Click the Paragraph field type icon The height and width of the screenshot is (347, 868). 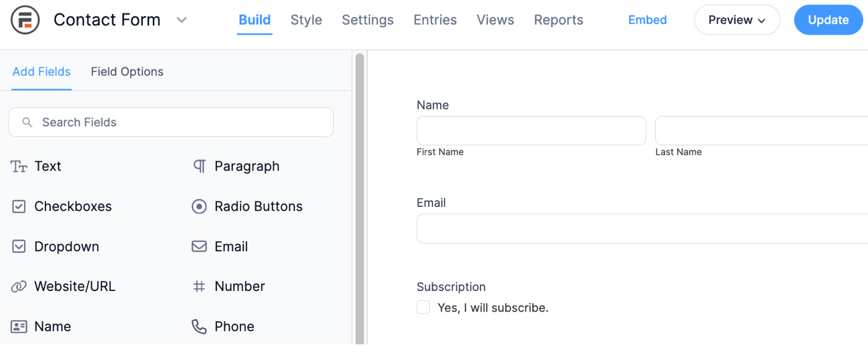tap(199, 167)
